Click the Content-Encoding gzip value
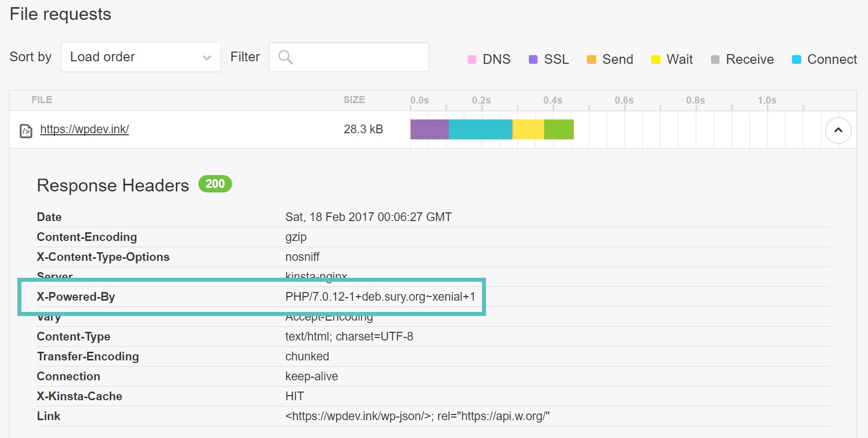 (x=296, y=237)
